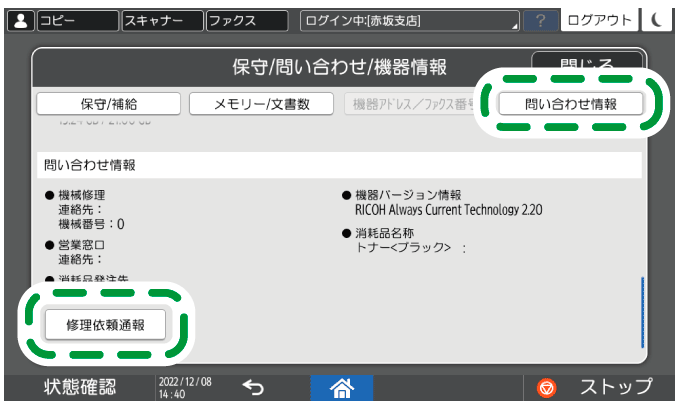Tap the ログアウト button
This screenshot has height=404, width=679.
599,20
